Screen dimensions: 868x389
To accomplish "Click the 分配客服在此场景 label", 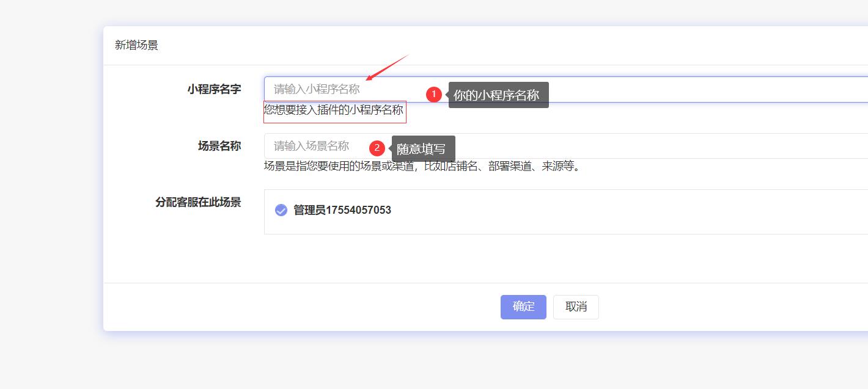I will (198, 202).
